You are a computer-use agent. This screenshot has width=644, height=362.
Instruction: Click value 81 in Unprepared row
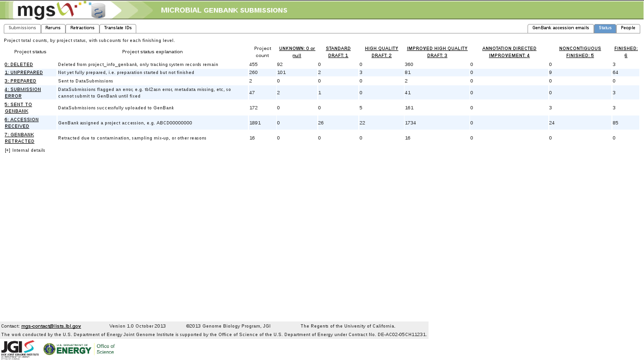[408, 73]
